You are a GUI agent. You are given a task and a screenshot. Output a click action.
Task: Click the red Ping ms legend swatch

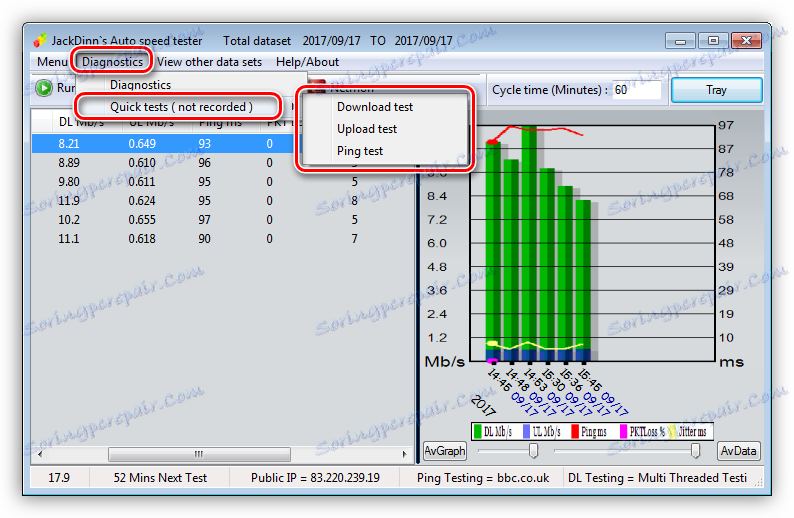click(575, 431)
